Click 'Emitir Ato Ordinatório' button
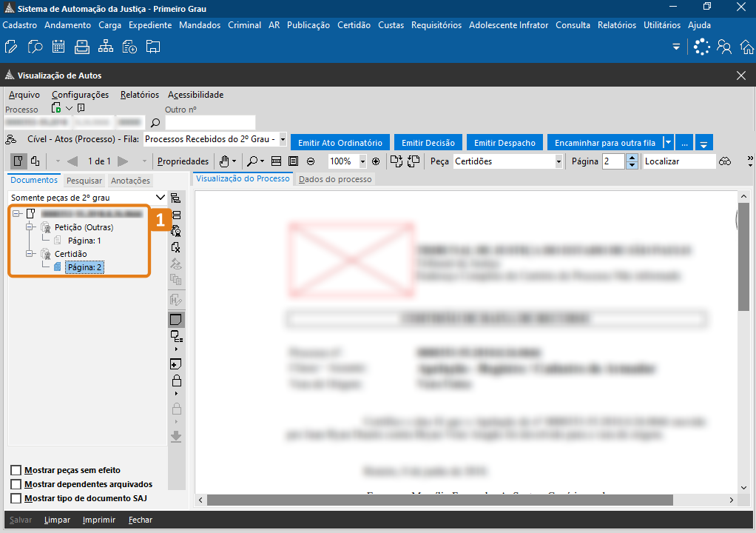This screenshot has width=756, height=533. tap(340, 143)
